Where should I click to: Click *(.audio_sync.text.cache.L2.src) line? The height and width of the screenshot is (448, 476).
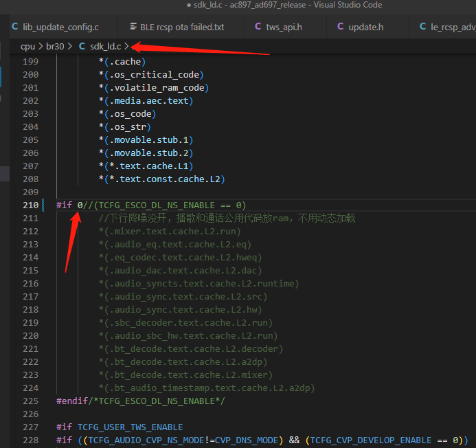tap(183, 297)
